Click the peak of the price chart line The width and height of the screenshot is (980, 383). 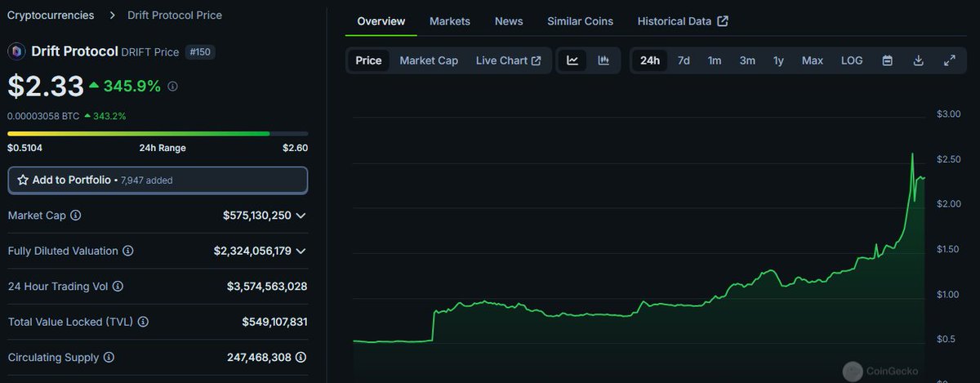click(x=912, y=154)
